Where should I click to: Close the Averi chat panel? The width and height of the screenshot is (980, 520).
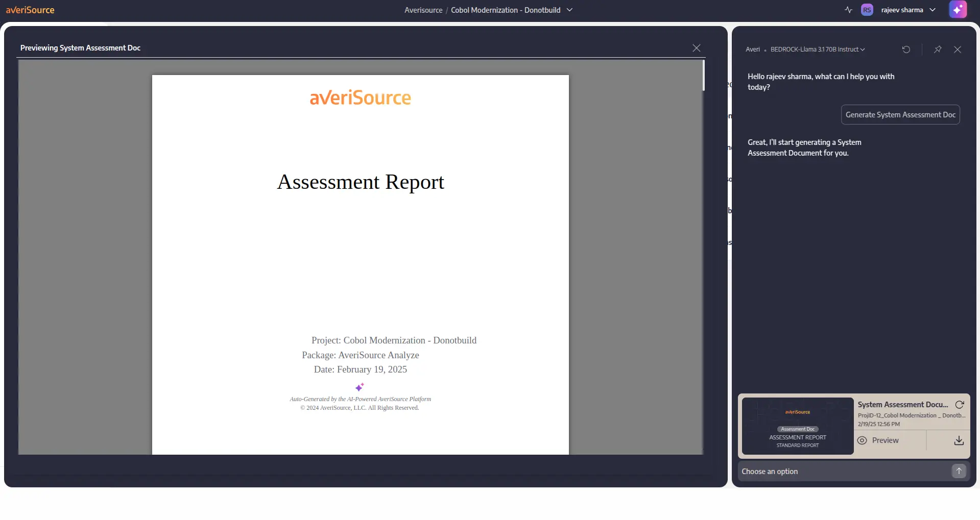[x=958, y=49]
